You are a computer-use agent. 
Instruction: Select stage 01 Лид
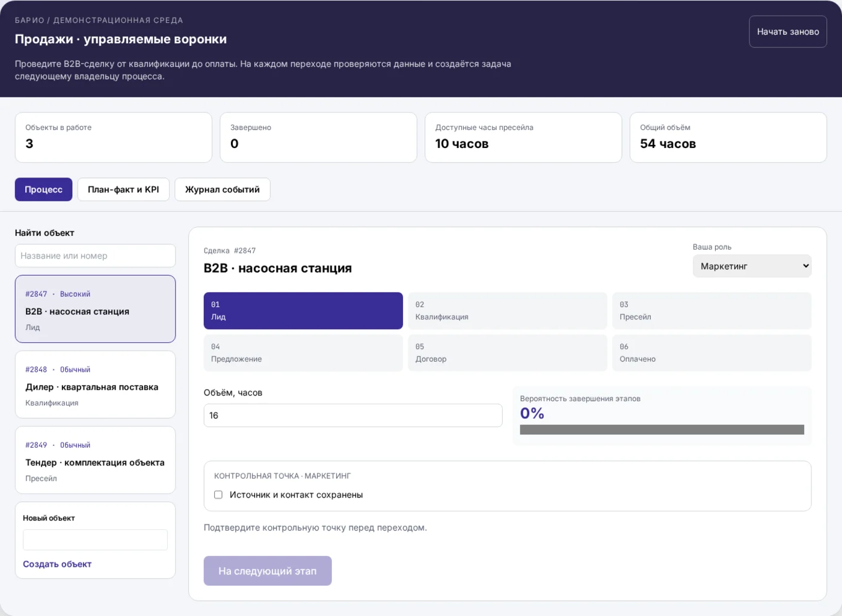click(303, 310)
